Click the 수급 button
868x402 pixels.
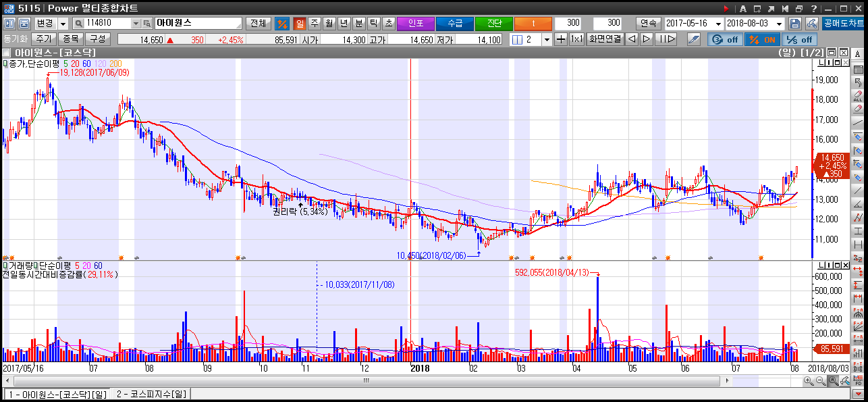[455, 23]
